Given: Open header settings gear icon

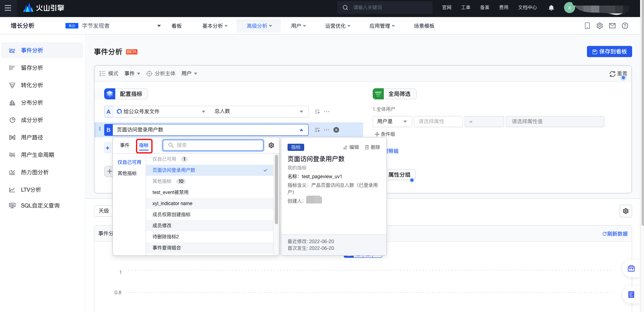Looking at the screenshot, I should (600, 26).
